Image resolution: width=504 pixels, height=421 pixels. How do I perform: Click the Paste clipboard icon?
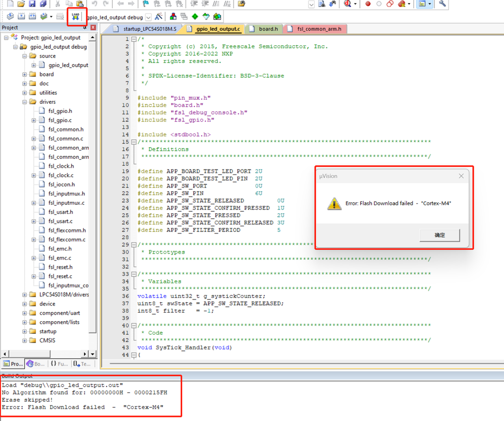coord(80,4)
